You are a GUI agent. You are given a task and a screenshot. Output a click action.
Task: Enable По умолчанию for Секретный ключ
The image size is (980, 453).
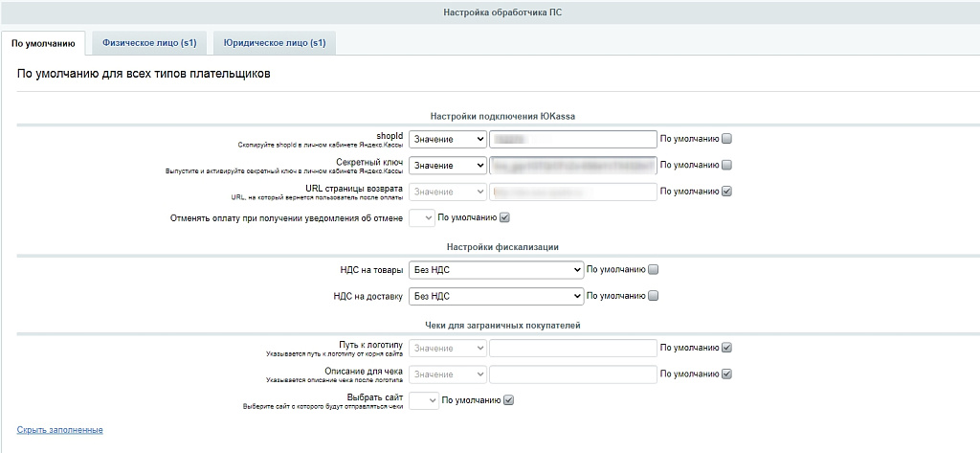click(x=726, y=165)
